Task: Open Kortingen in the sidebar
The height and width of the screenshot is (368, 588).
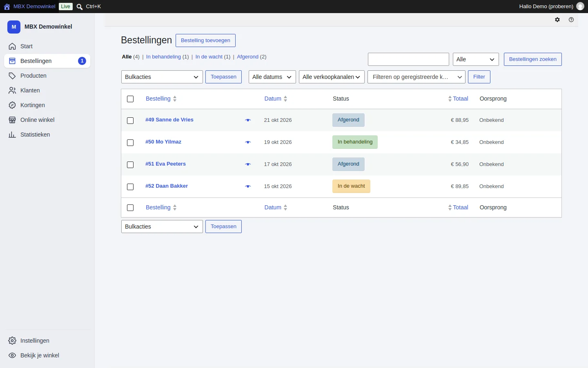Action: tap(47, 105)
